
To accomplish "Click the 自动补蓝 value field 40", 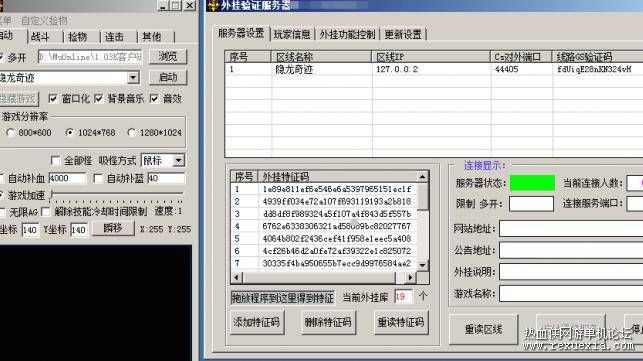I will [x=166, y=178].
